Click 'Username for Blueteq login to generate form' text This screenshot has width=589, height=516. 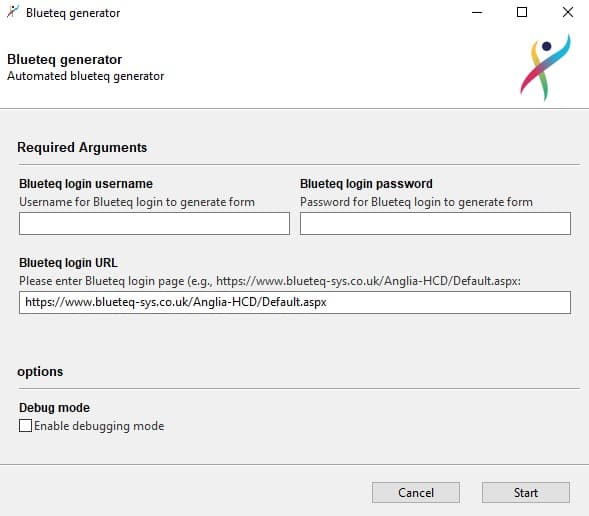[x=137, y=202]
